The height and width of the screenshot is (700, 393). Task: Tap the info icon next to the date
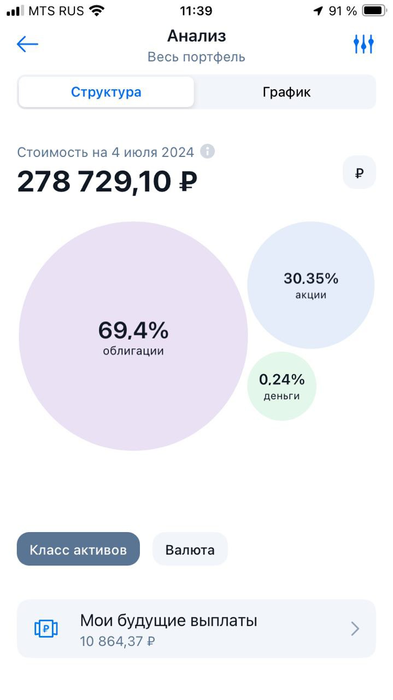click(207, 152)
